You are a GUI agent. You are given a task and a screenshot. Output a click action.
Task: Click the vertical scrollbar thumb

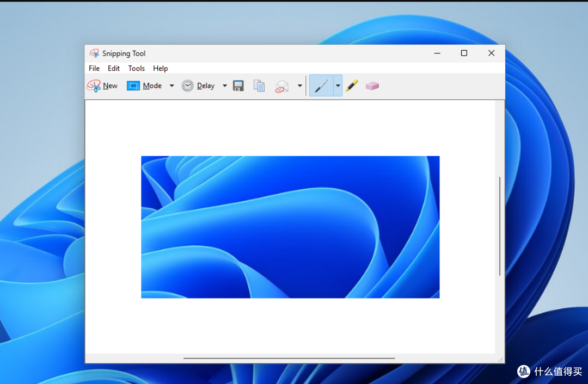(500, 226)
